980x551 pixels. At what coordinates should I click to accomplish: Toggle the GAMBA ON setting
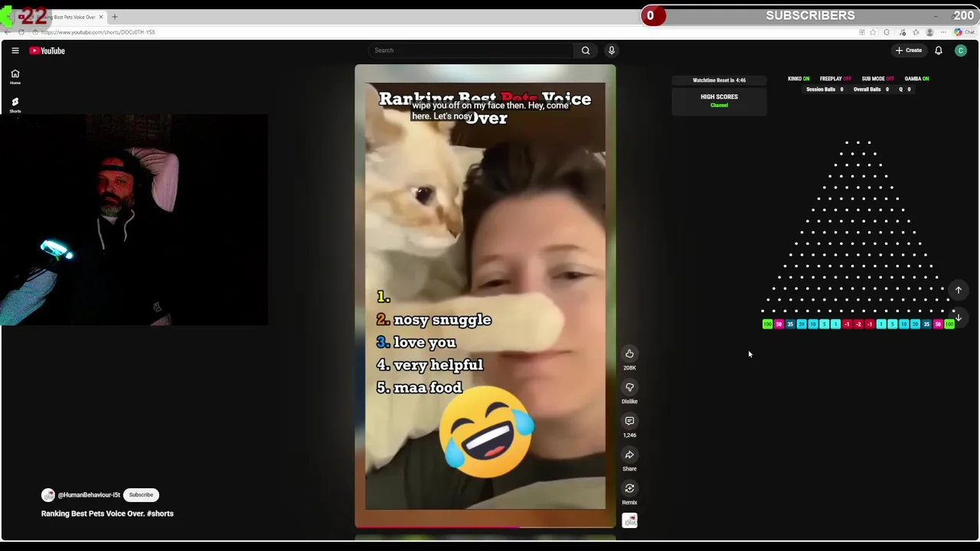click(x=916, y=79)
